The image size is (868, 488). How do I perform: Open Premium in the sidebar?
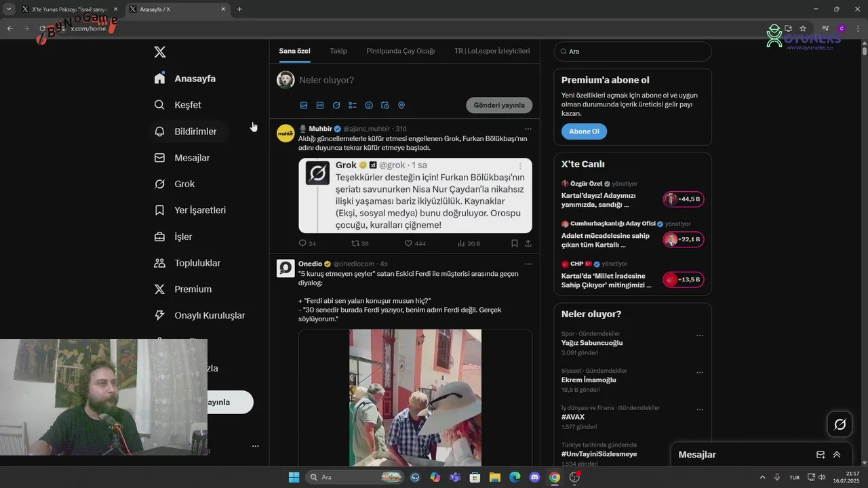coord(183,289)
